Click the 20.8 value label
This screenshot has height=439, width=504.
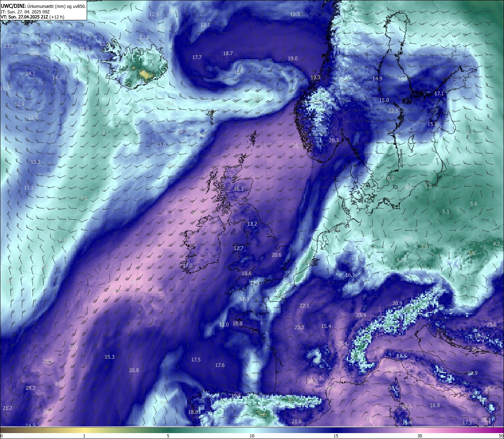(x=134, y=370)
